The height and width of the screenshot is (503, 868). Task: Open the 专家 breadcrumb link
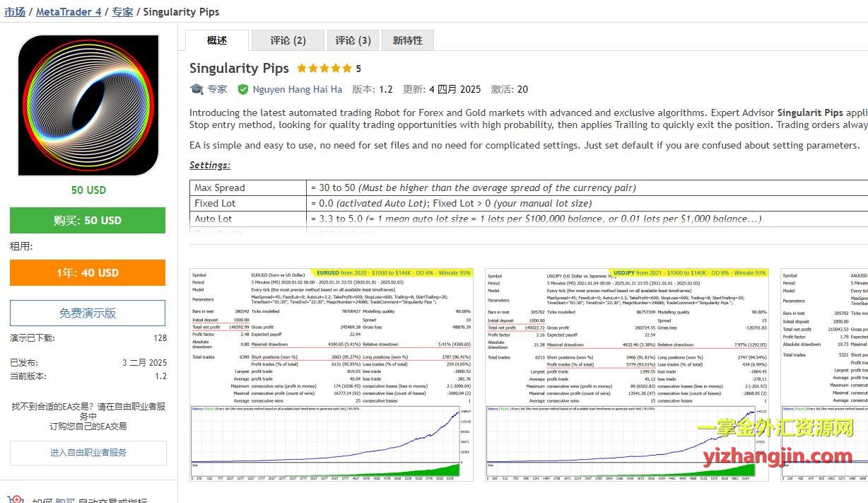(123, 12)
